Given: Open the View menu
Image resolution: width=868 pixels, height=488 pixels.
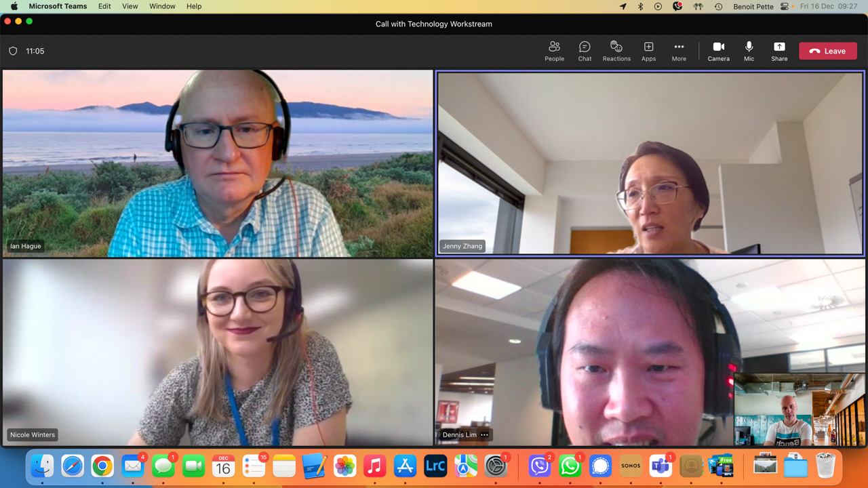Looking at the screenshot, I should tap(130, 6).
